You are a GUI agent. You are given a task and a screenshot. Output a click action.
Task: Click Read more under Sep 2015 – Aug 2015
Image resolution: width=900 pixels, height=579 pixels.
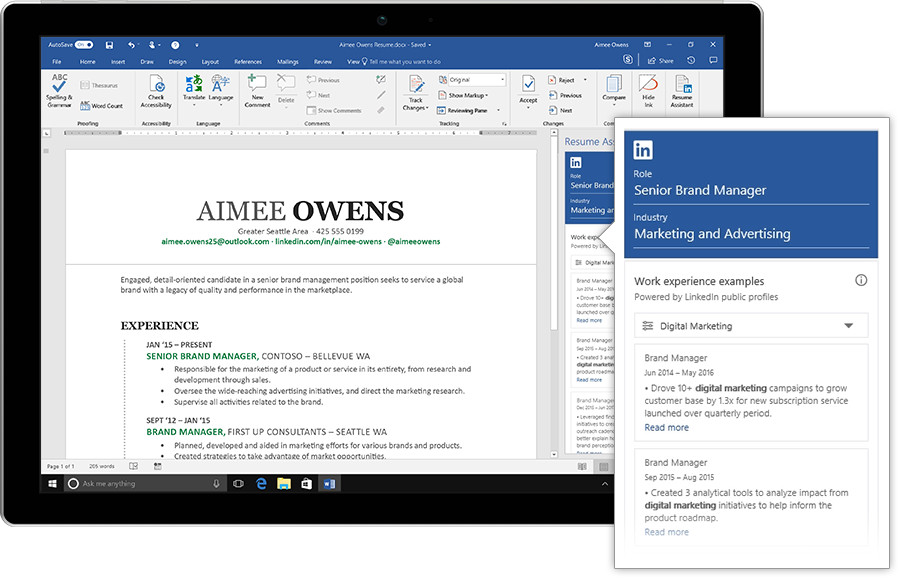(666, 532)
